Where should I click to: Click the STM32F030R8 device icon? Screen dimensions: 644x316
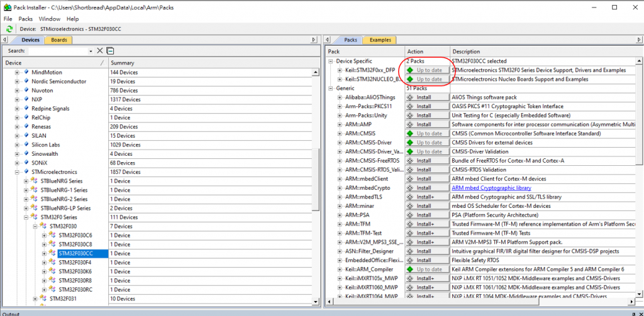tap(53, 281)
